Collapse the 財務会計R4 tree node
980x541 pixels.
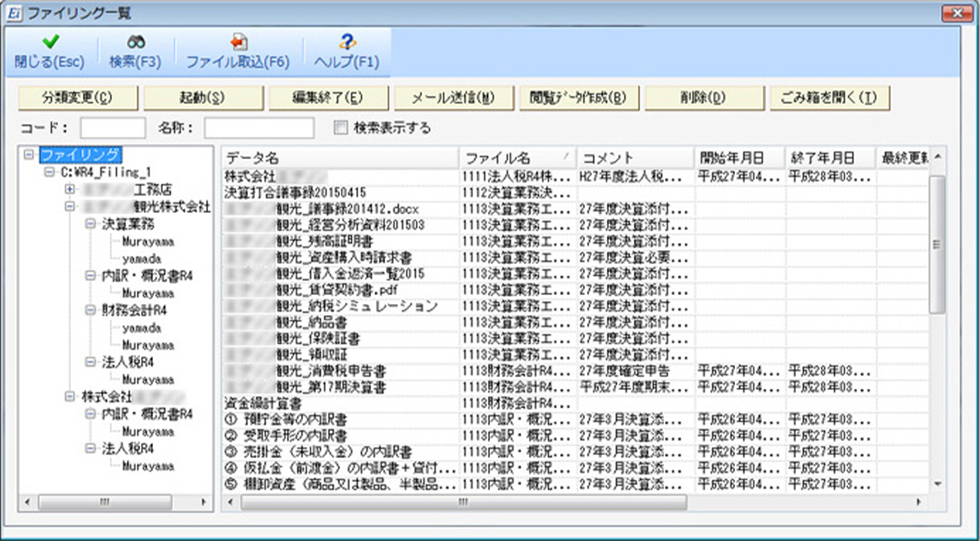[89, 310]
